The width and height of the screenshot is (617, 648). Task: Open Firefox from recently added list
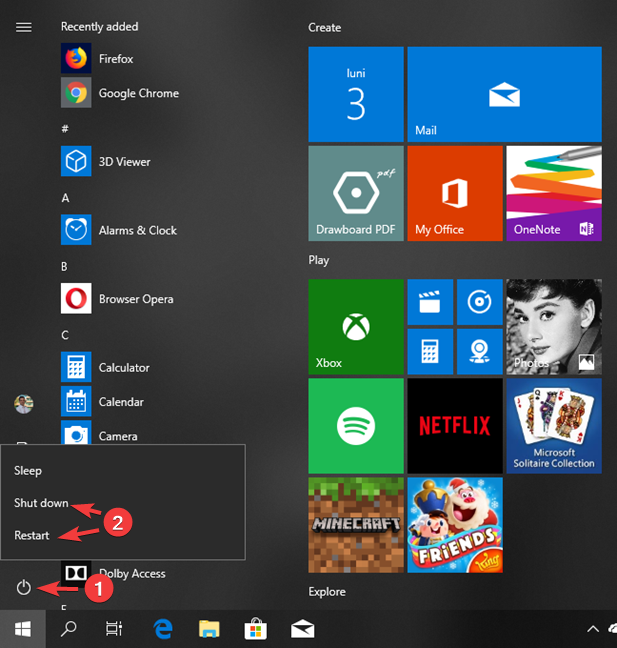coord(115,59)
